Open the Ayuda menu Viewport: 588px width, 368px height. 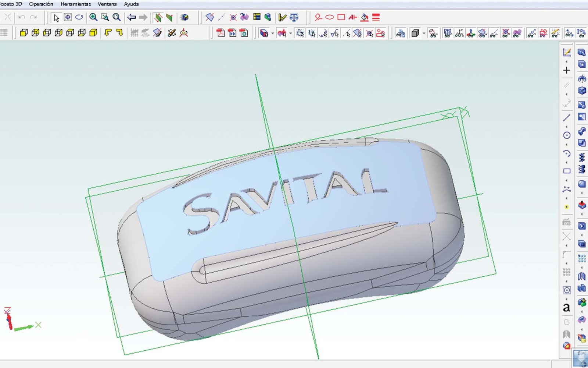131,4
